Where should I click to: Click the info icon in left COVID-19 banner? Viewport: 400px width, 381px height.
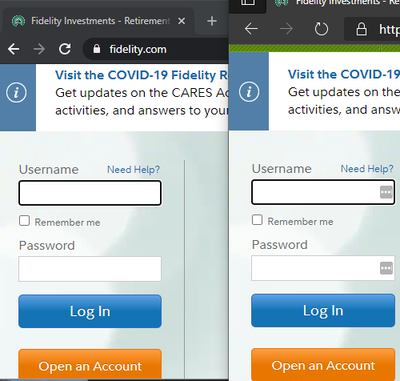[x=16, y=92]
